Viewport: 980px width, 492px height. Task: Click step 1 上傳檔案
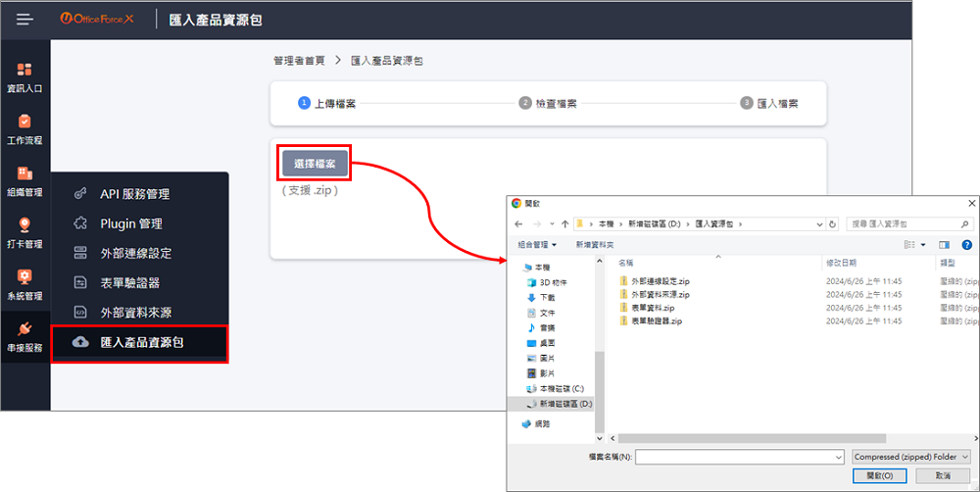coord(327,103)
